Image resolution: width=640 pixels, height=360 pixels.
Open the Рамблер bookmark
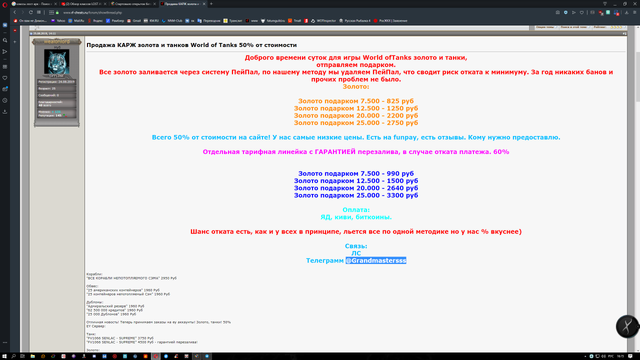(x=115, y=21)
